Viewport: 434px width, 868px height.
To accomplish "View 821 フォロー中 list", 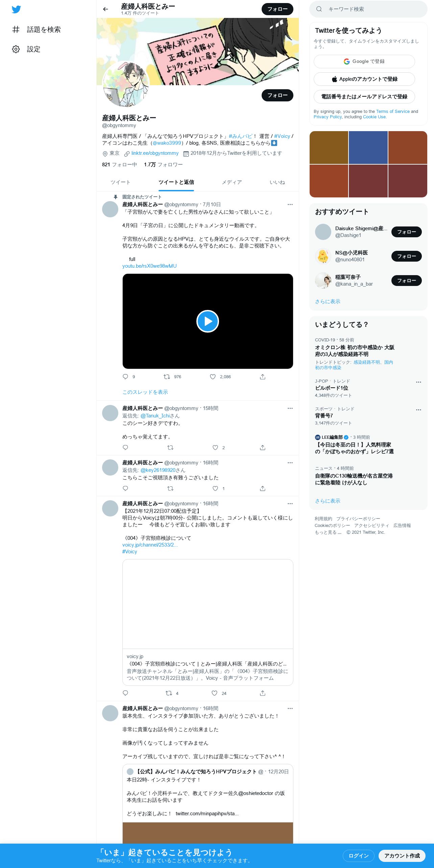I will pos(119,165).
